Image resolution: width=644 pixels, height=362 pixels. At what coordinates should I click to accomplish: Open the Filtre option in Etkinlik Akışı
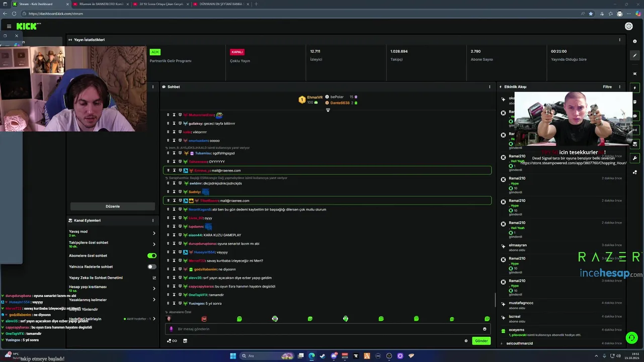point(607,86)
